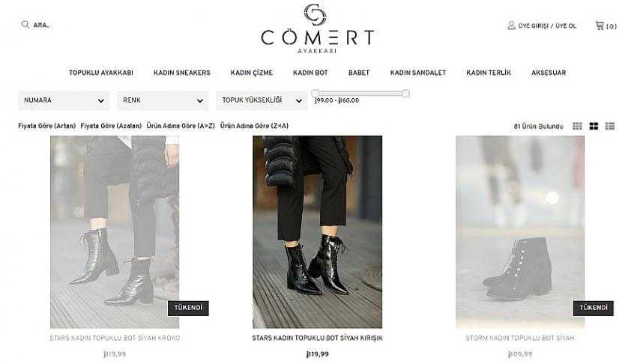Viewport: 637px width, 364px height.
Task: Click the right price slider handle
Action: tap(405, 94)
